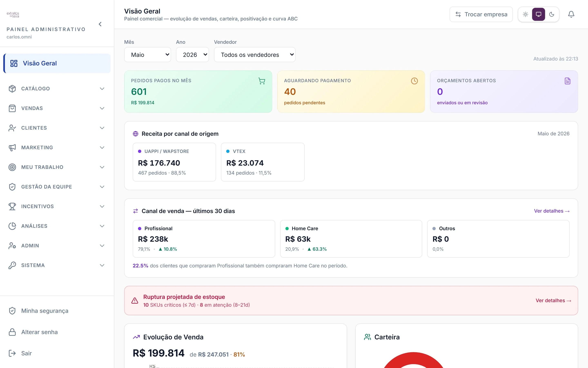The image size is (588, 368).
Task: Select system theme with monitor icon
Action: [x=538, y=14]
